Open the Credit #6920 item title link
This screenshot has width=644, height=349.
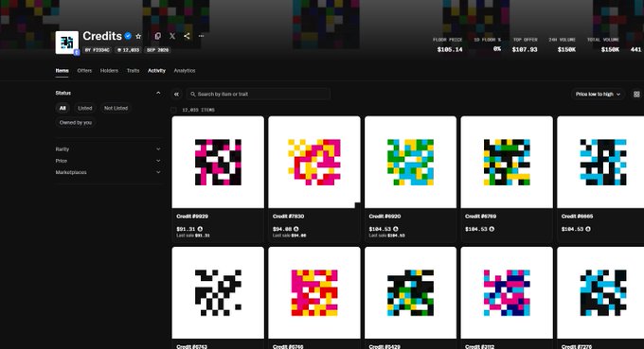[x=385, y=217]
